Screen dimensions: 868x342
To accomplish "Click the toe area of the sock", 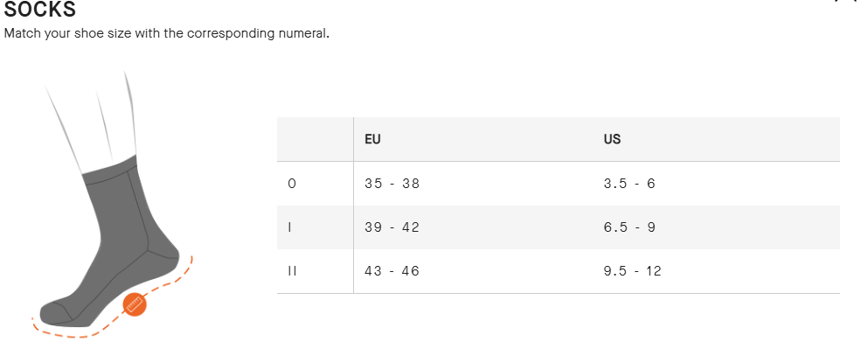I will [x=57, y=311].
